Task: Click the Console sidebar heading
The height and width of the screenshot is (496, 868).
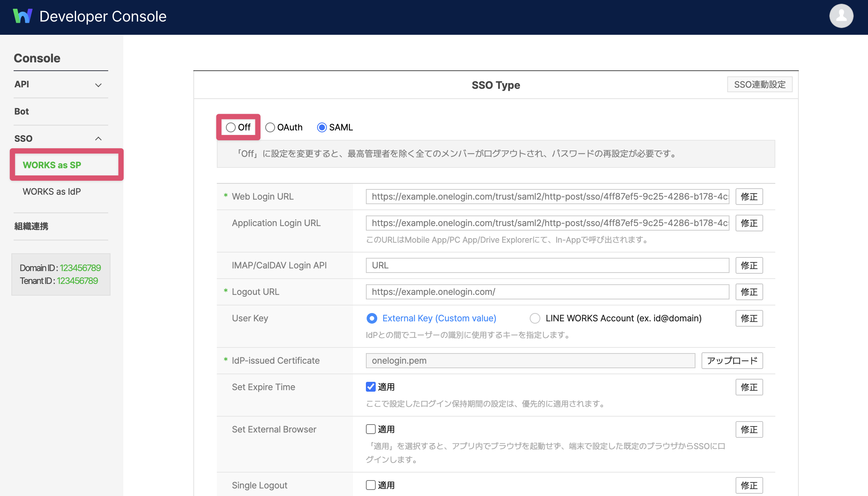Action: click(37, 58)
